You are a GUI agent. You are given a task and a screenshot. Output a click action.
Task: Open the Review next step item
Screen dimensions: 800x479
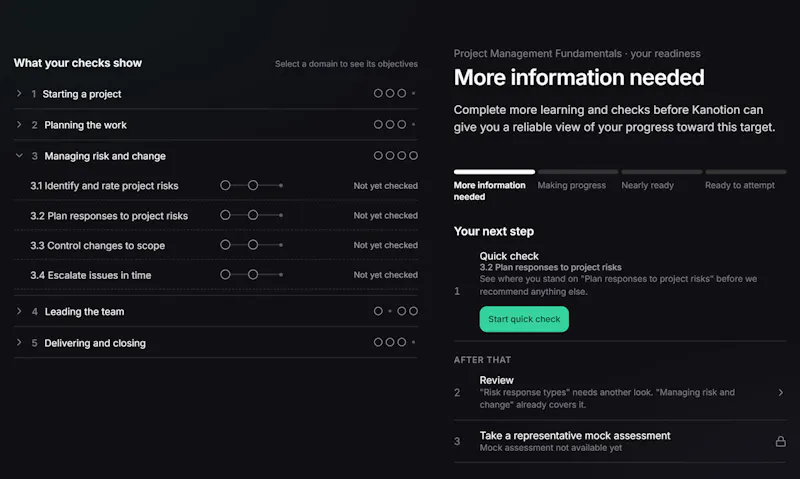point(620,392)
